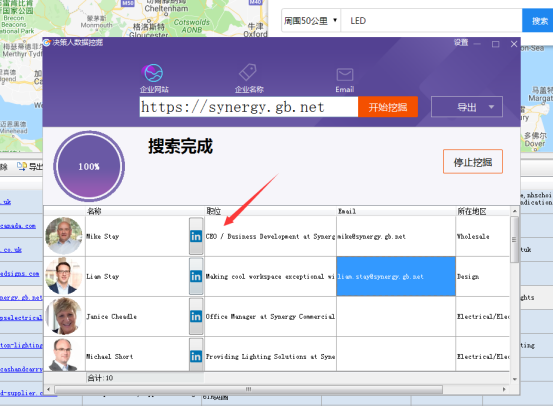Select the highlighted liam.stay@synergy.gb.net cell

point(396,276)
